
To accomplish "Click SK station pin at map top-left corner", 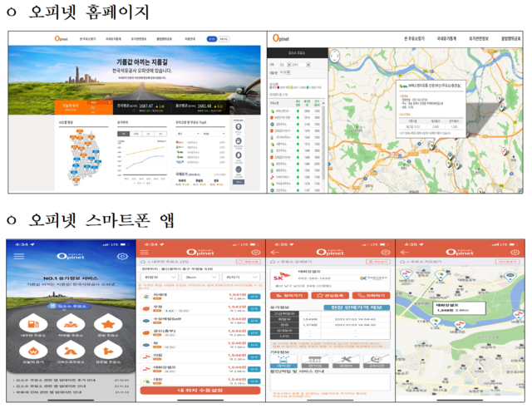I will (405, 273).
